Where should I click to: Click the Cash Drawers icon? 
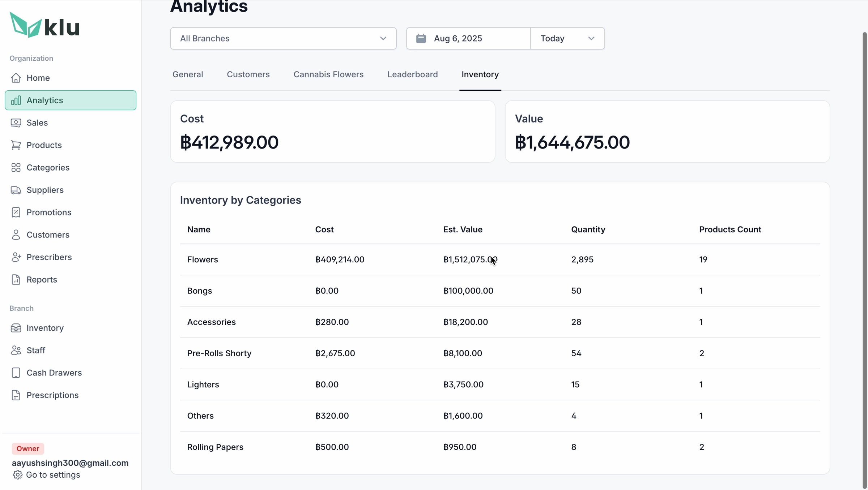16,373
